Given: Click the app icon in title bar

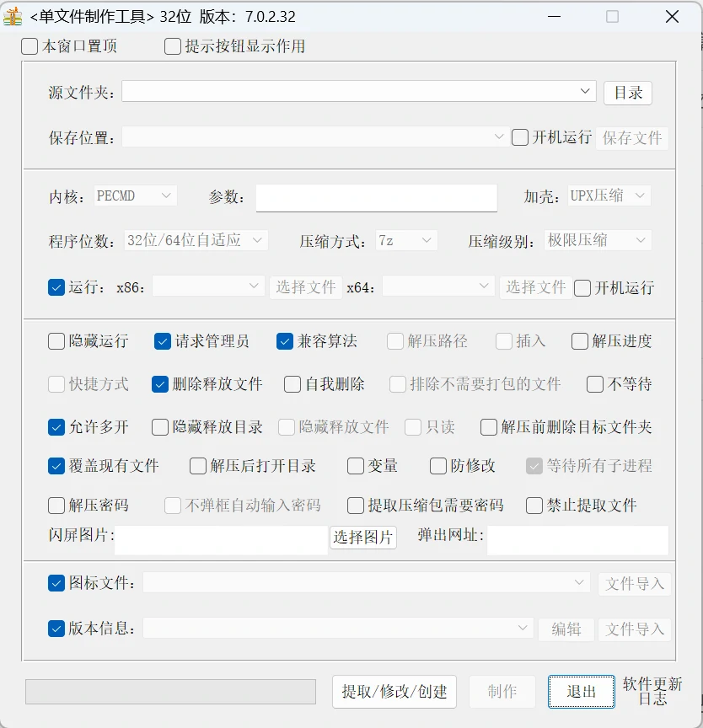Looking at the screenshot, I should tap(13, 17).
